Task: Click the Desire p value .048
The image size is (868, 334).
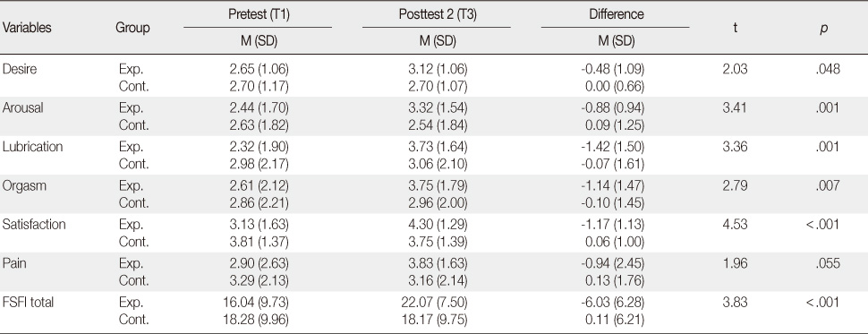Action: 828,70
